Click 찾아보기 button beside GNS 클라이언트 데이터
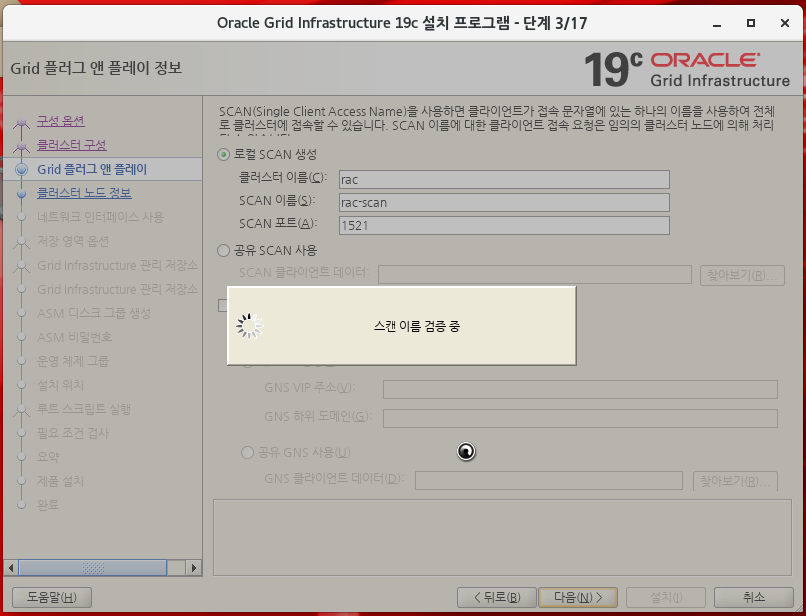 (735, 481)
